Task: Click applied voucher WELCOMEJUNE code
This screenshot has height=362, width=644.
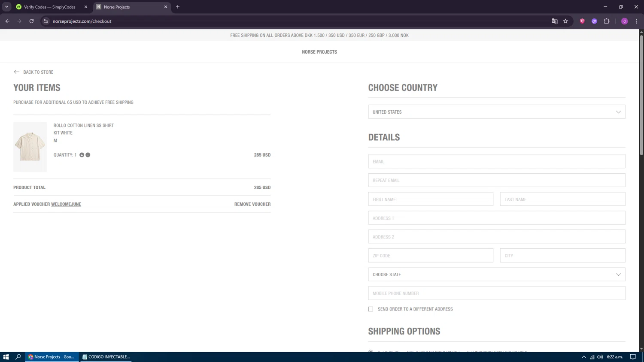Action: click(66, 204)
